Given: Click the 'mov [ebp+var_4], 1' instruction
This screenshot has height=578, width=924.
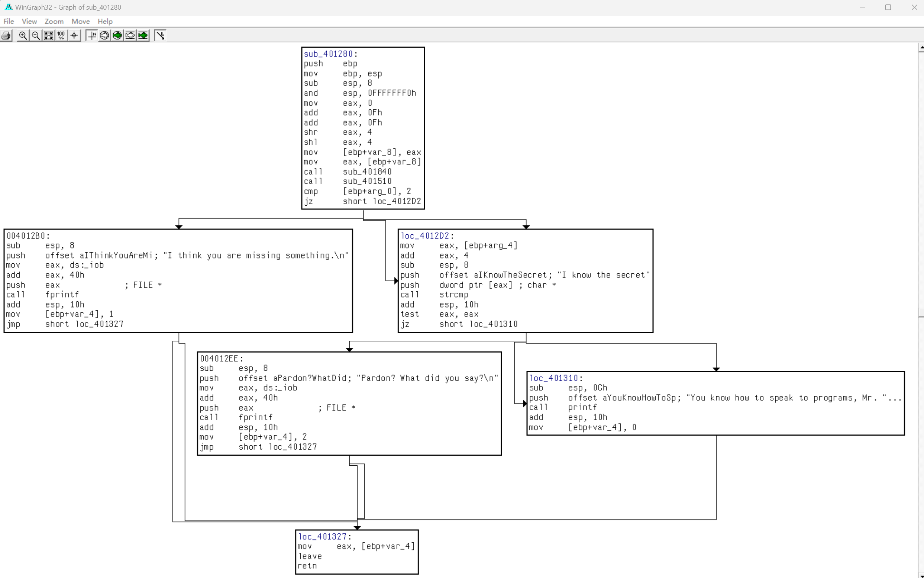Looking at the screenshot, I should pyautogui.click(x=60, y=314).
